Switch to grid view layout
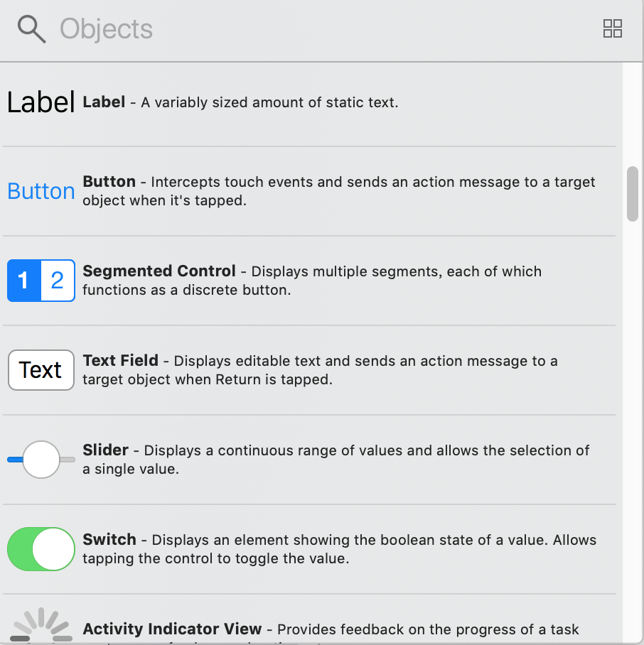This screenshot has height=645, width=644. 612,28
